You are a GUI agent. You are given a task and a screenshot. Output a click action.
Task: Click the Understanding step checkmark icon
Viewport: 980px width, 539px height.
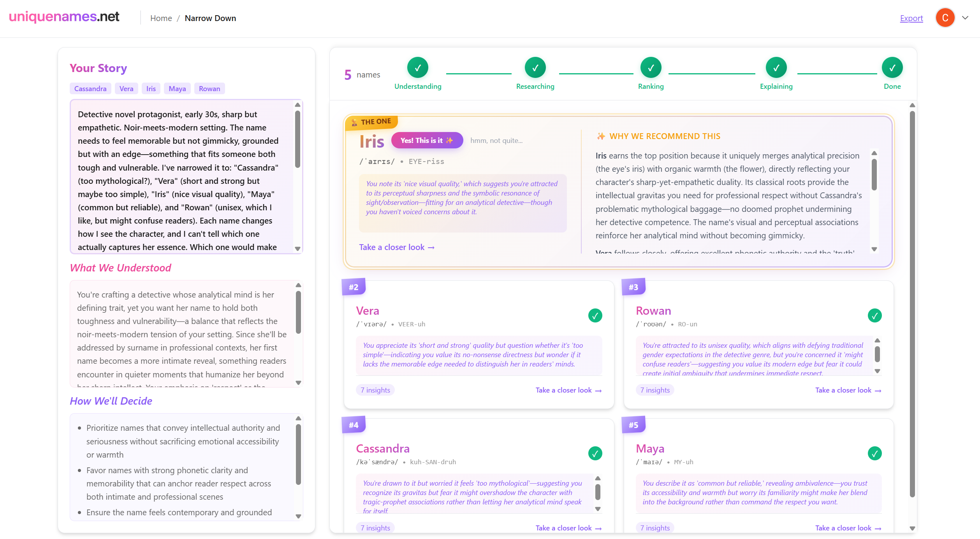coord(417,68)
